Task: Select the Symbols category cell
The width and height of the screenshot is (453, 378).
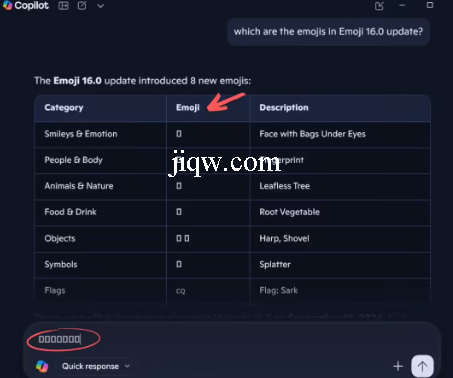Action: point(61,264)
